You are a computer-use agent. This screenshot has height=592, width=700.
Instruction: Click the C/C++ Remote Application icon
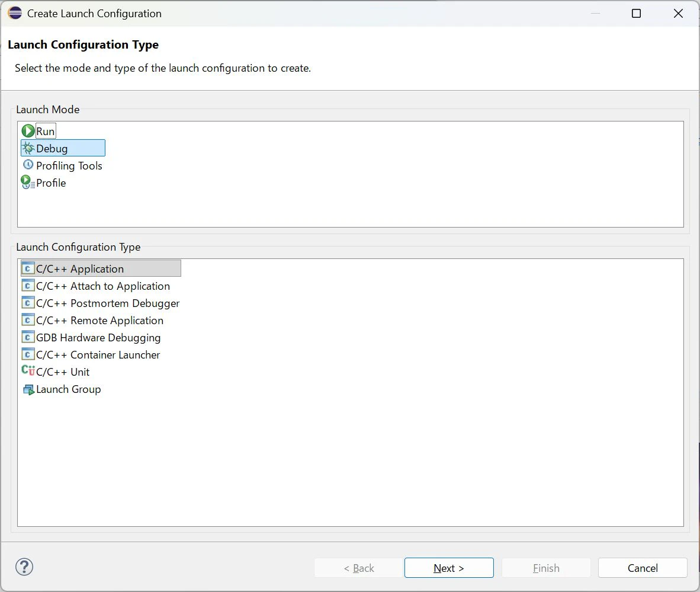pyautogui.click(x=28, y=320)
